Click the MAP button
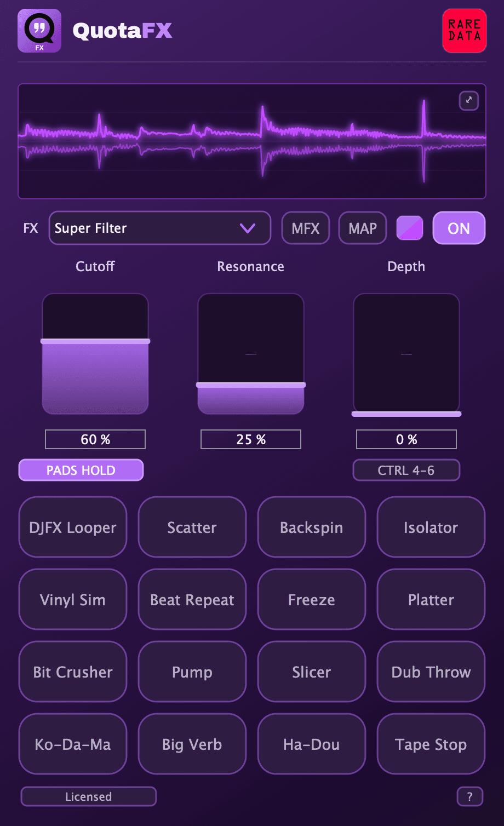This screenshot has height=826, width=504. 363,228
